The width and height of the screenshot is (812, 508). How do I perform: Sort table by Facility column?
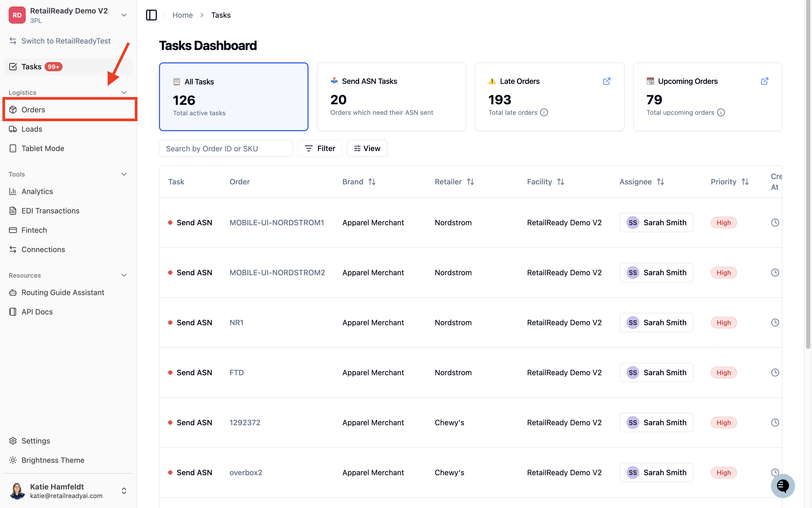pyautogui.click(x=561, y=182)
